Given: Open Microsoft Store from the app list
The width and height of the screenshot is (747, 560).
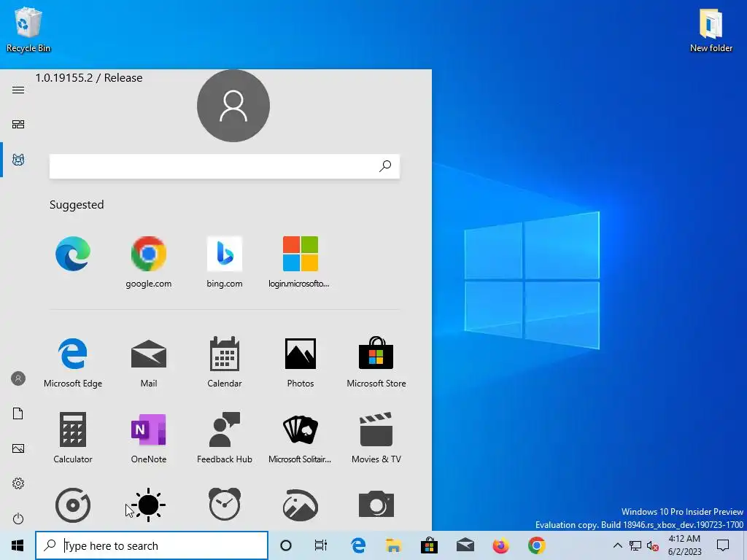Looking at the screenshot, I should pos(376,362).
